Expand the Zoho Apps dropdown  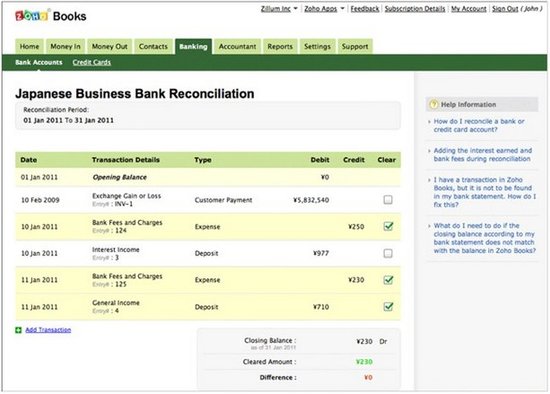(x=324, y=9)
